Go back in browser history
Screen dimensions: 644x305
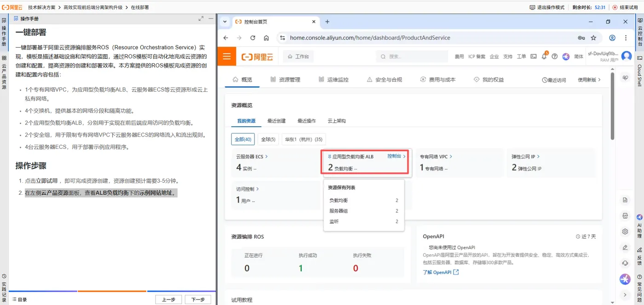(225, 38)
